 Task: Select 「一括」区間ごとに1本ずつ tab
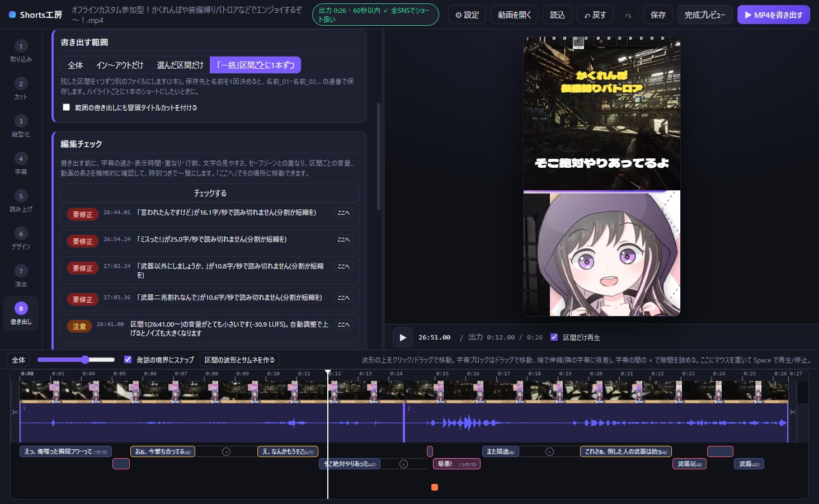tap(256, 65)
